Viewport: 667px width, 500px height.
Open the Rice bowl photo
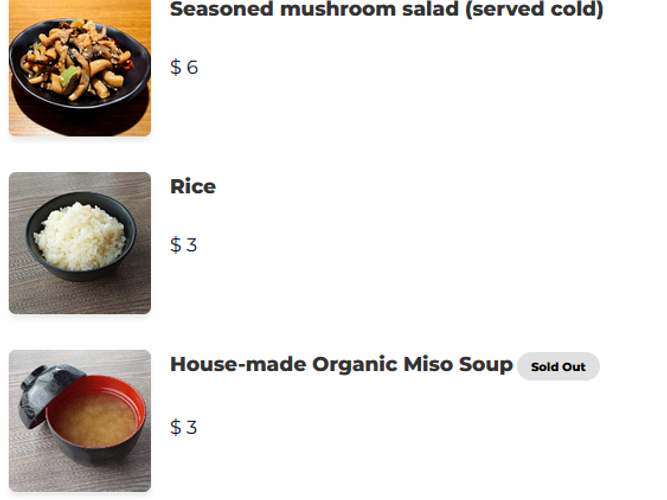80,243
